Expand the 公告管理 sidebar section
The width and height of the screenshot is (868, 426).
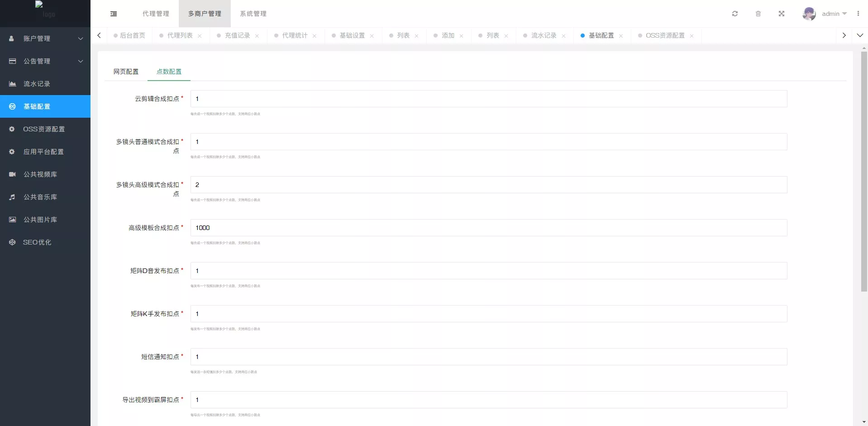click(45, 61)
